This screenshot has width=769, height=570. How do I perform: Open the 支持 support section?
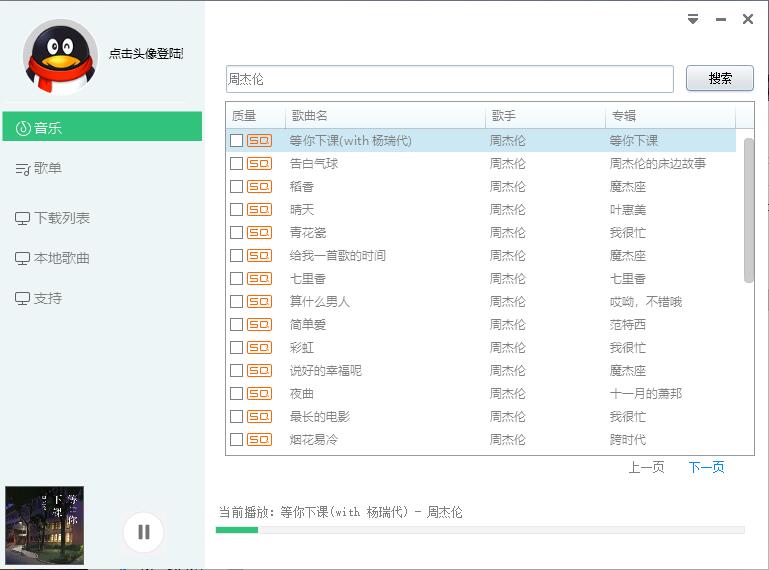[x=39, y=298]
